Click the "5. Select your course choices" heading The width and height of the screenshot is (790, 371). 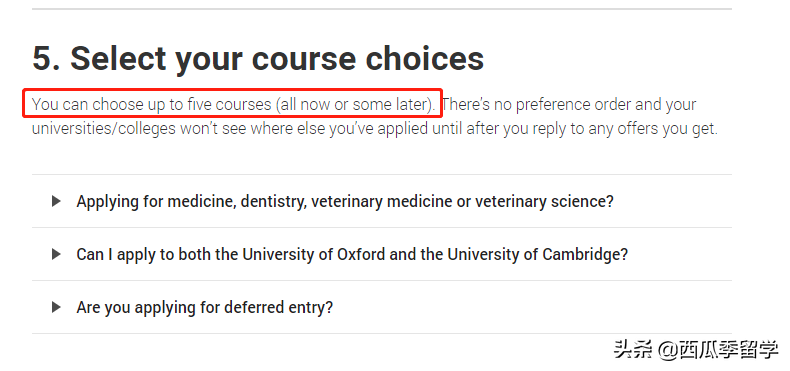[258, 58]
